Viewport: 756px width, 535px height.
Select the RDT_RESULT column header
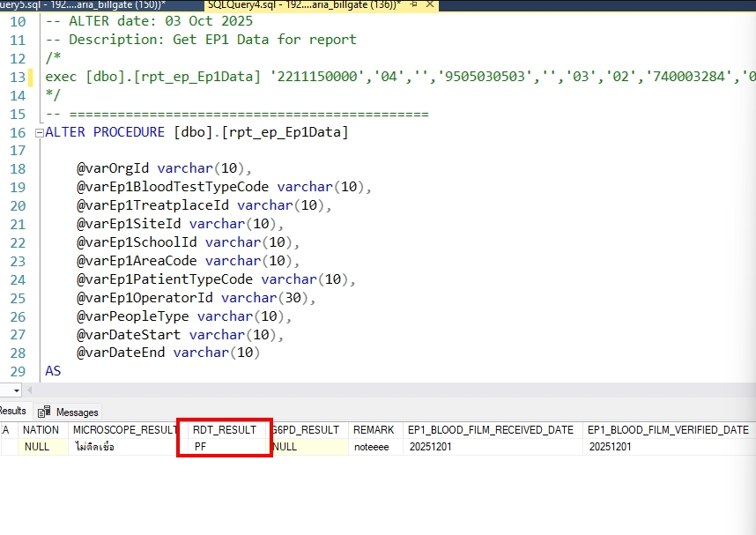click(224, 430)
